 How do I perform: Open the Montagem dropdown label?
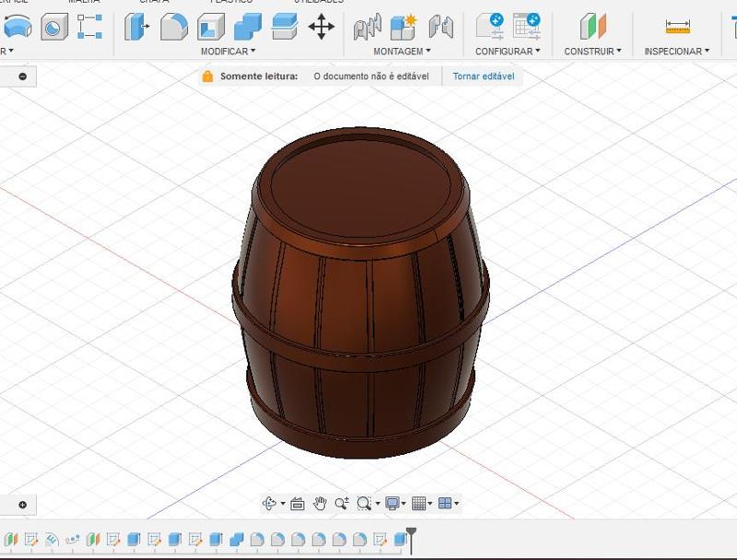point(401,51)
